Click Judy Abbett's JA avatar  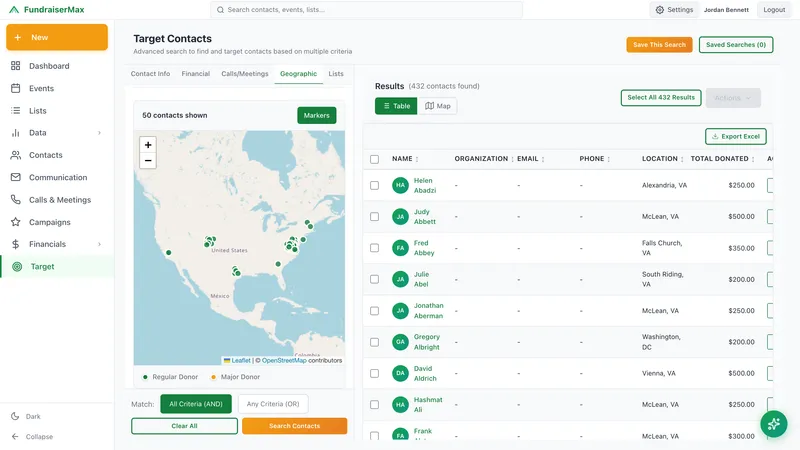coord(401,217)
